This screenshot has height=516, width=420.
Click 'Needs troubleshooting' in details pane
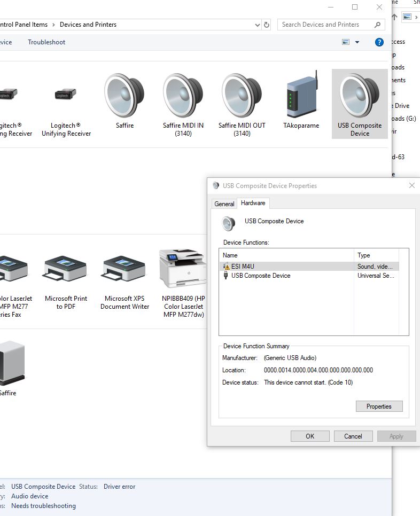[43, 506]
